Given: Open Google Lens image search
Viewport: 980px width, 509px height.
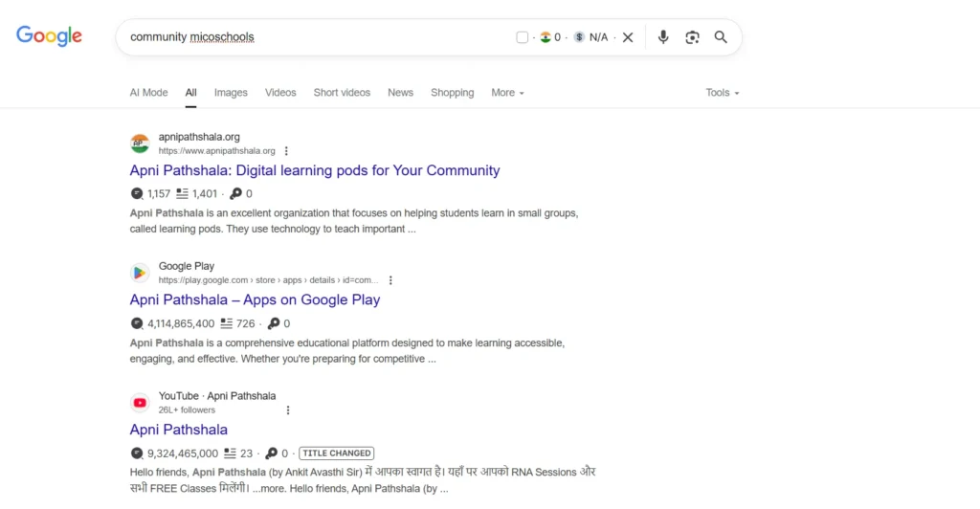Looking at the screenshot, I should (692, 37).
